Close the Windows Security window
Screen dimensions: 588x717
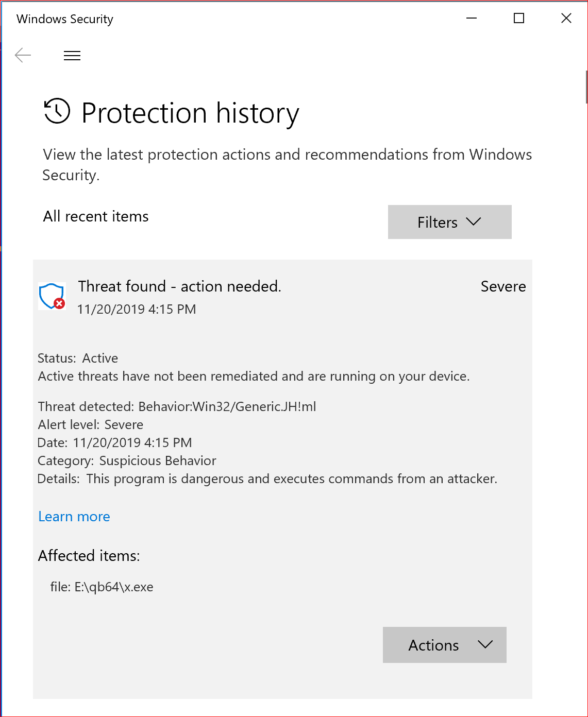(x=566, y=19)
